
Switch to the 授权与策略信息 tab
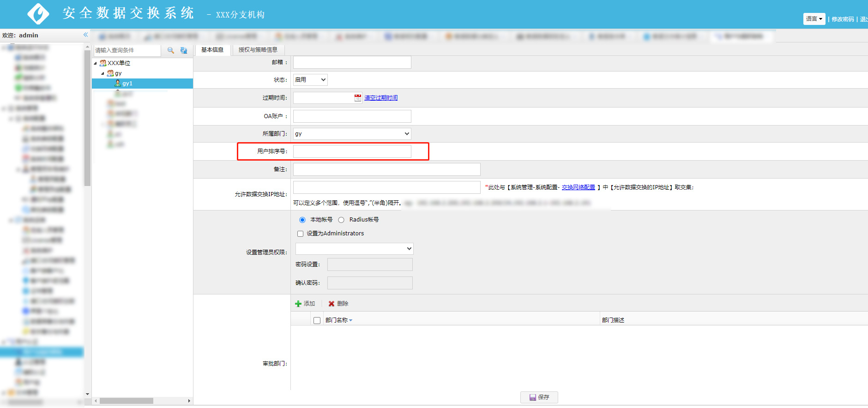pyautogui.click(x=258, y=50)
